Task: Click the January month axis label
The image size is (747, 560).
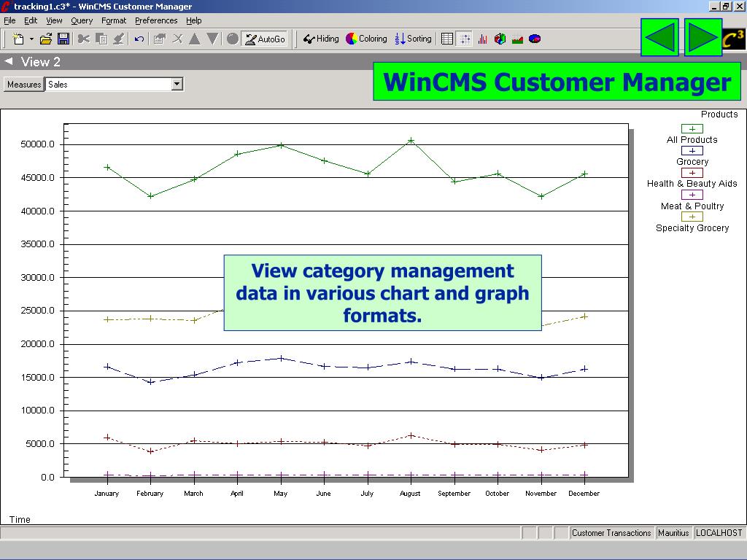Action: [107, 494]
